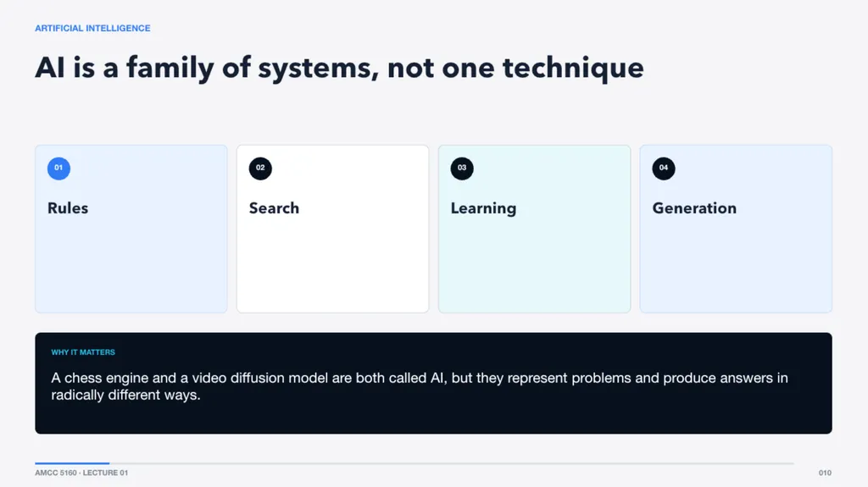Click the 010 slide number
Screen dimensions: 868x487
(825, 473)
